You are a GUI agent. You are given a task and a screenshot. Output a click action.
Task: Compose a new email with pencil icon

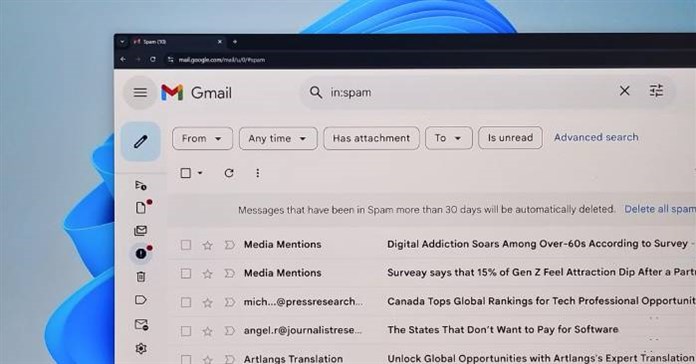(141, 142)
